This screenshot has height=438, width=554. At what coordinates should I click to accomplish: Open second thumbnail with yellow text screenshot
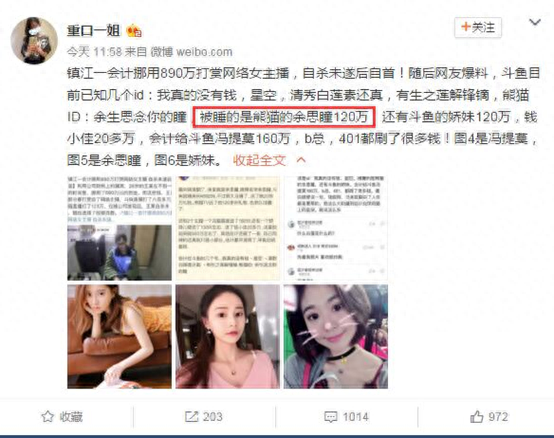point(228,229)
